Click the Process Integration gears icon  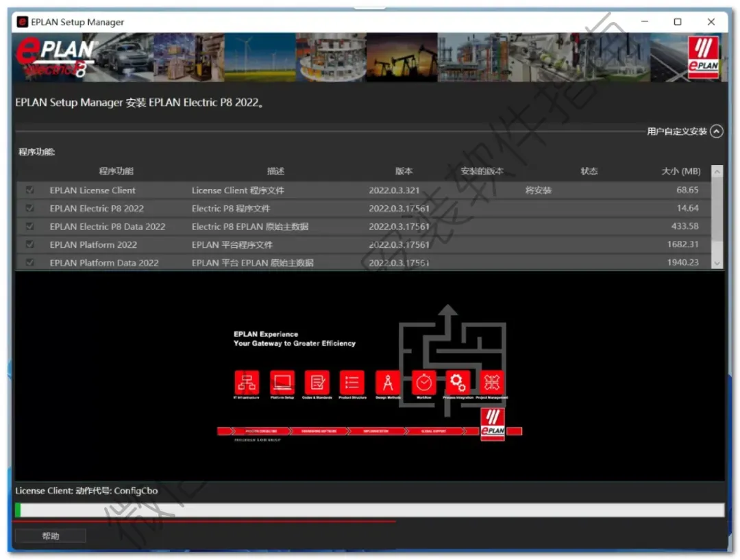[458, 382]
